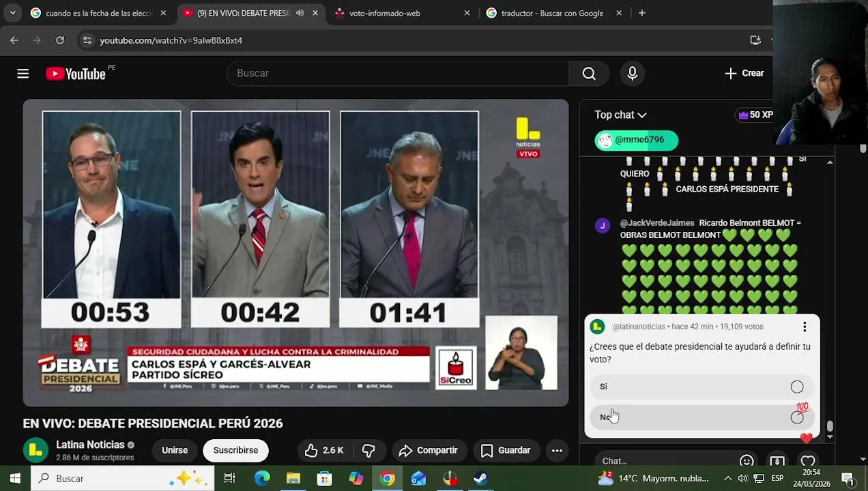This screenshot has width=868, height=491.
Task: Click the Windows taskbar Buscar search box
Action: pyautogui.click(x=123, y=478)
